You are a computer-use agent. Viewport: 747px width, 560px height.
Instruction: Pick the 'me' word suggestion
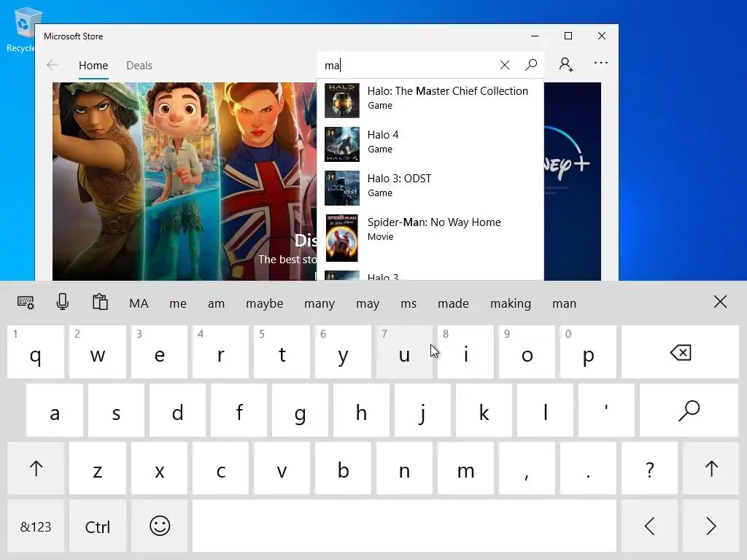coord(178,303)
